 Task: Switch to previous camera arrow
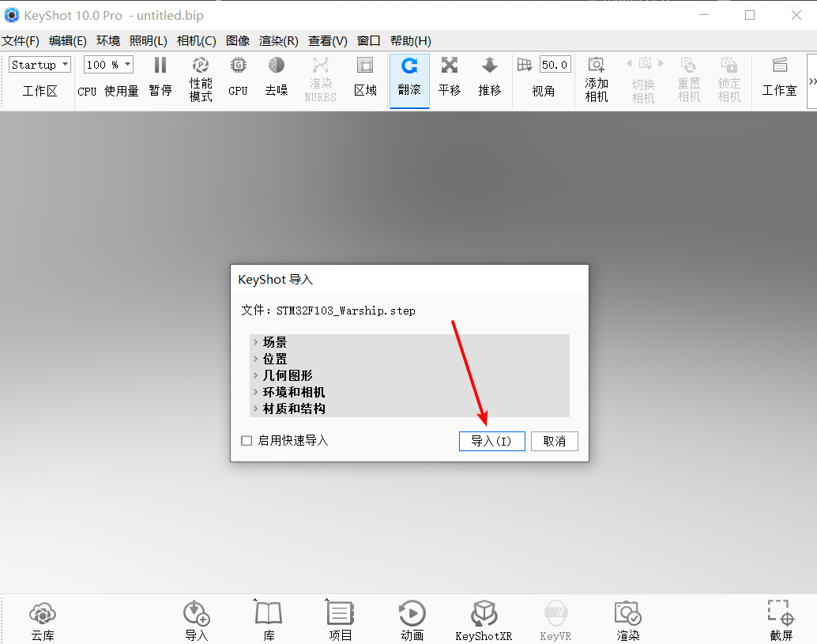tap(629, 63)
